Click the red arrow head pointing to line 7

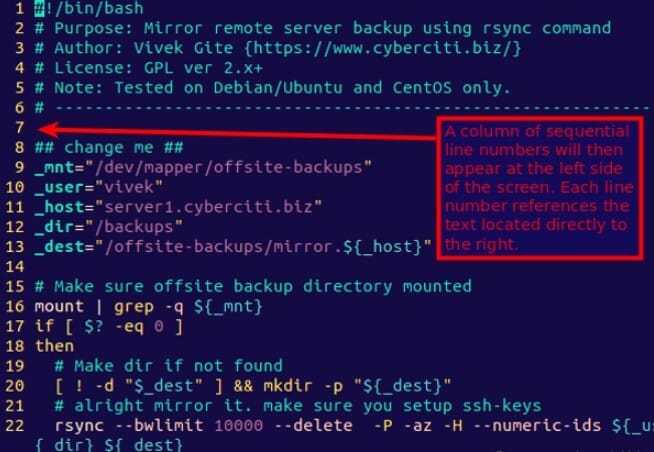coord(48,129)
